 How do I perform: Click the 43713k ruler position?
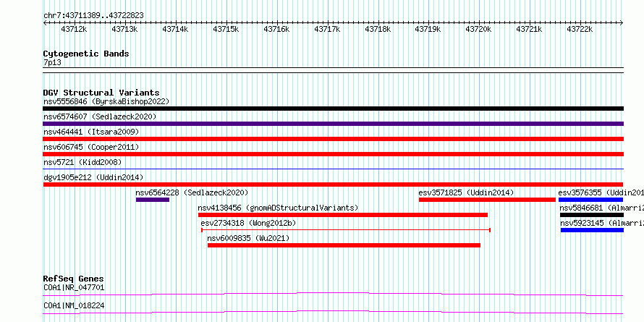124,29
